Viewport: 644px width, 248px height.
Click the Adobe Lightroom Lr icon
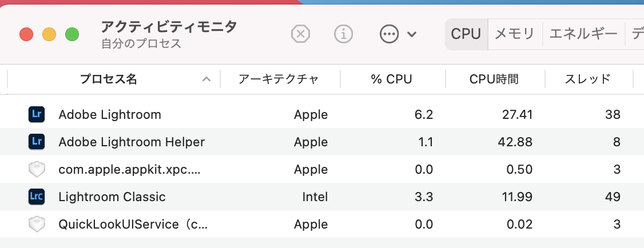[x=37, y=114]
